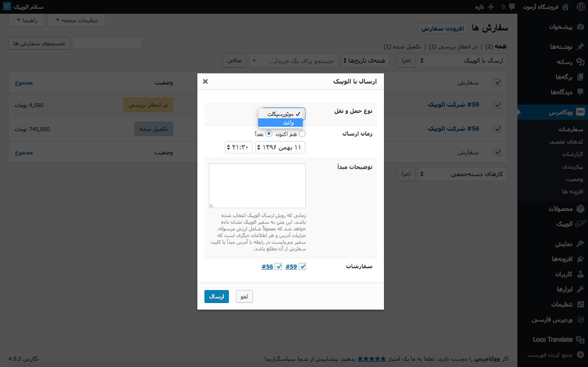Choose وانت option in transport type list

281,123
